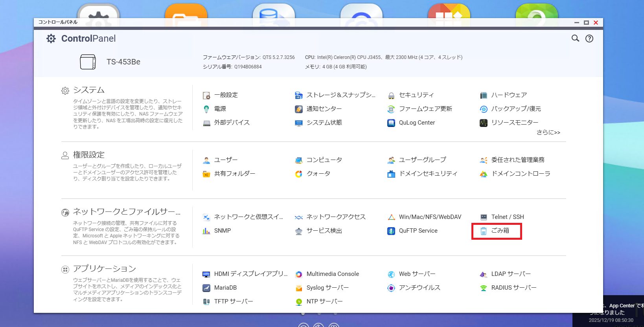644x327 pixels.
Task: Open the 共有フォルダー link
Action: pos(235,174)
